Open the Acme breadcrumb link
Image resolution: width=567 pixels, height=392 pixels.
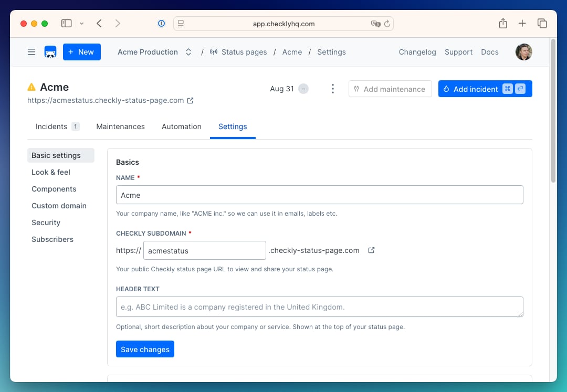tap(292, 52)
